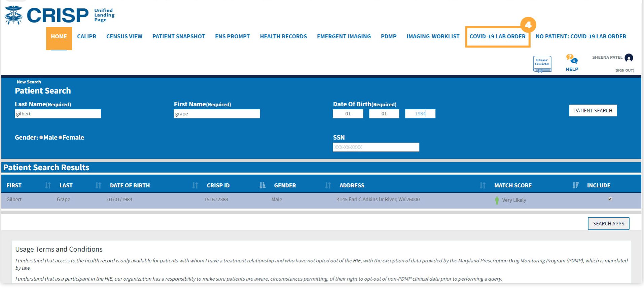The width and height of the screenshot is (644, 294).
Task: Sort results by Gender column
Action: (x=328, y=185)
